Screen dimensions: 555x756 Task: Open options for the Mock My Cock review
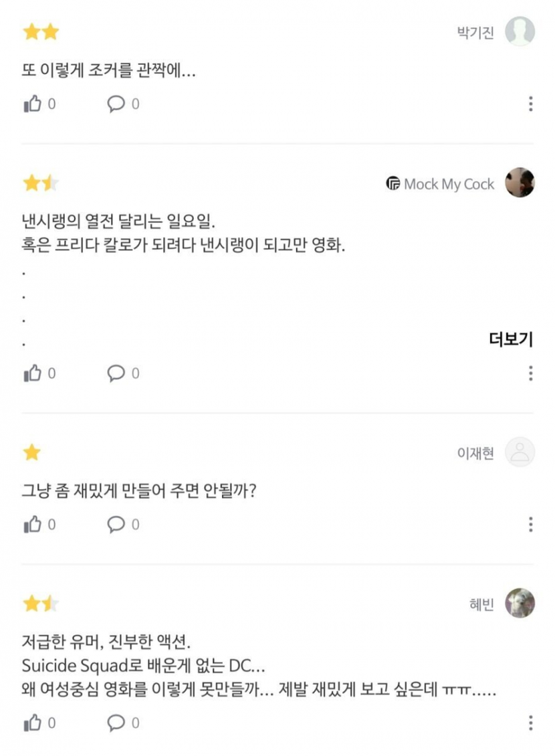pyautogui.click(x=530, y=373)
